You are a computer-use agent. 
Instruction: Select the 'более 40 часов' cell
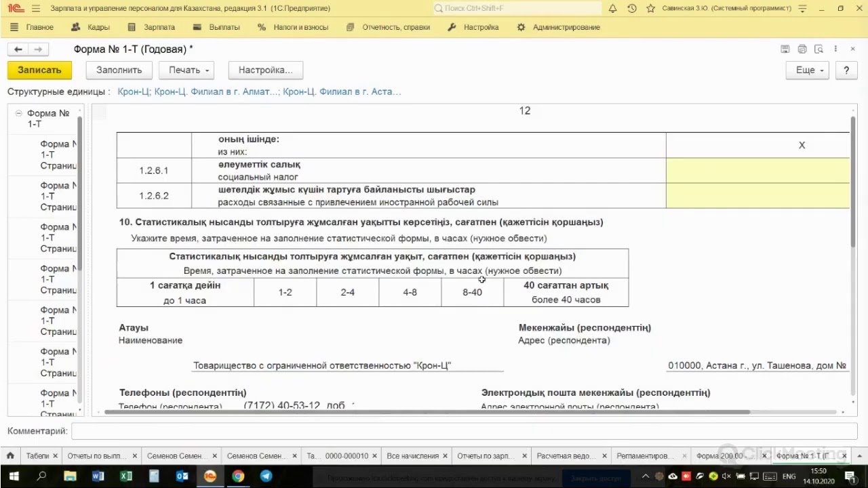(x=566, y=292)
